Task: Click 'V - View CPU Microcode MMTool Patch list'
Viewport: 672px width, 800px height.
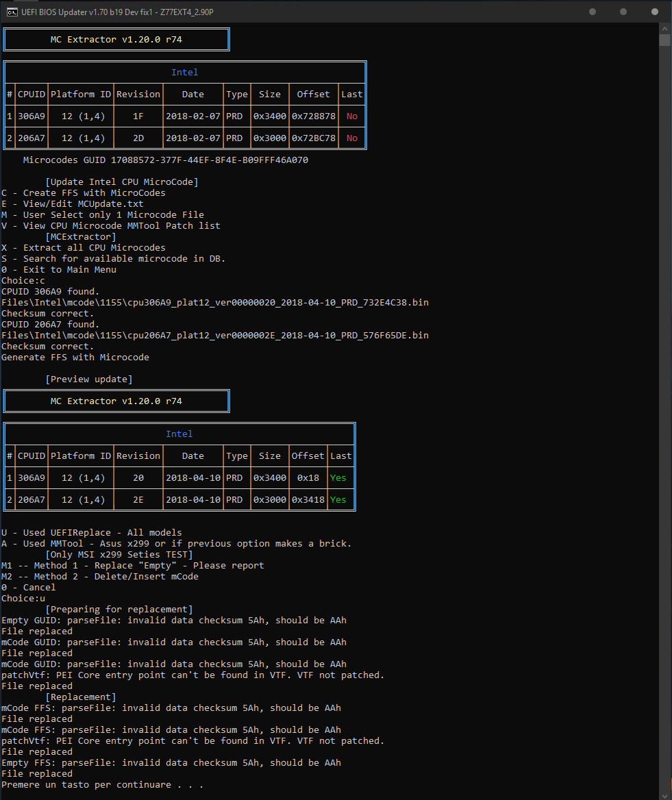Action: (x=111, y=226)
